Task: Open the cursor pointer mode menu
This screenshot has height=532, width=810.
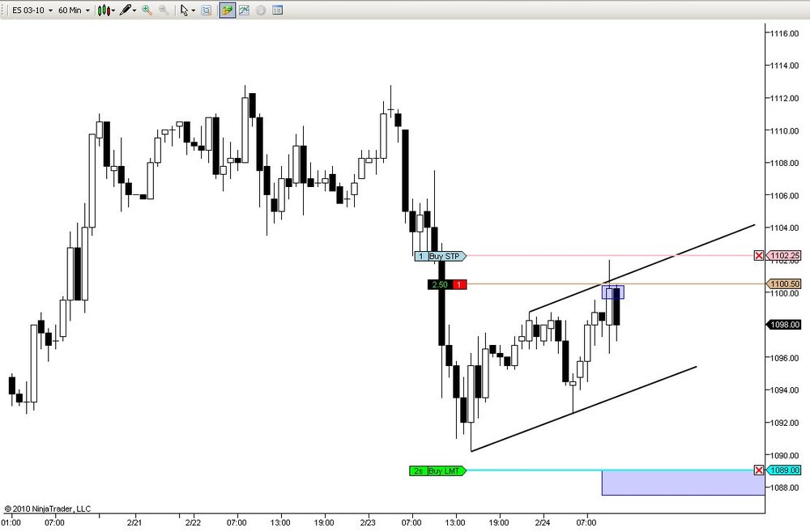Action: [187, 10]
